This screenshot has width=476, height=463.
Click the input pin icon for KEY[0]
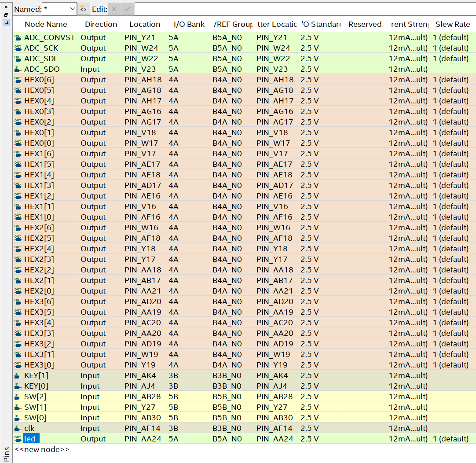18,386
